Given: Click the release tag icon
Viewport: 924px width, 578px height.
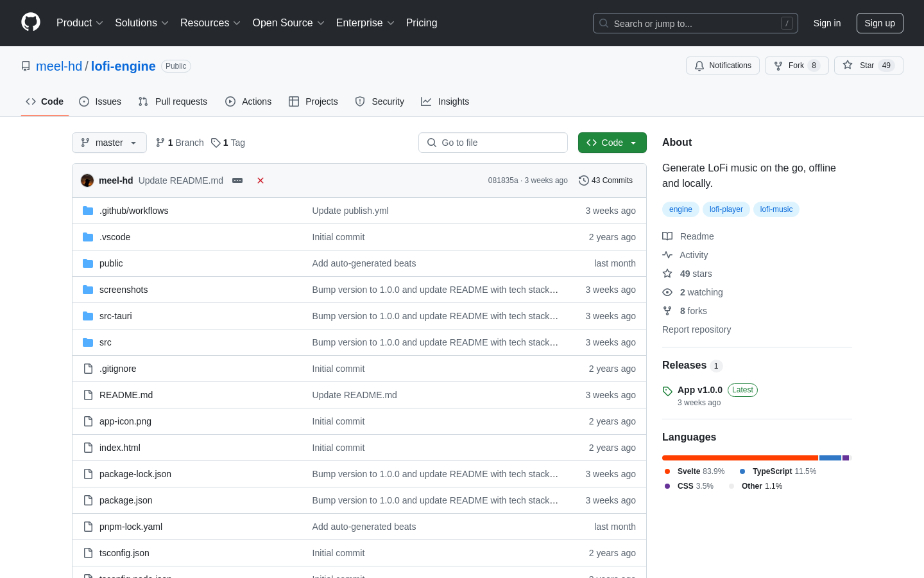Looking at the screenshot, I should 667,391.
